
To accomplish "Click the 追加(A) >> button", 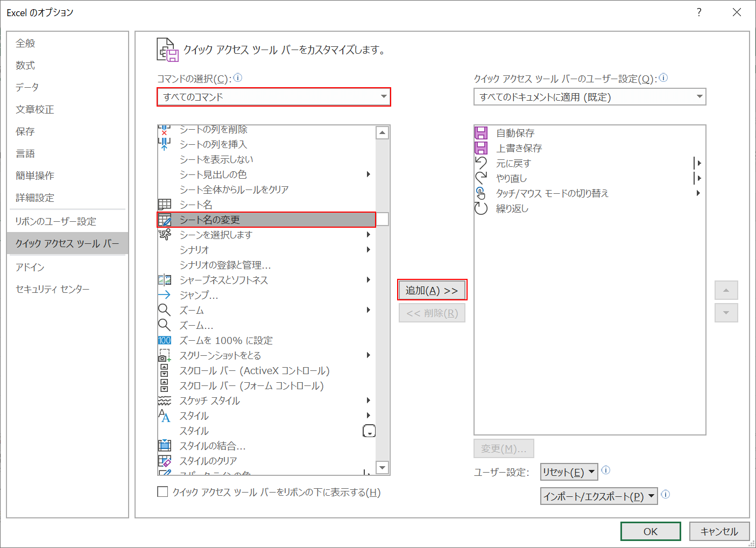I will pos(432,290).
